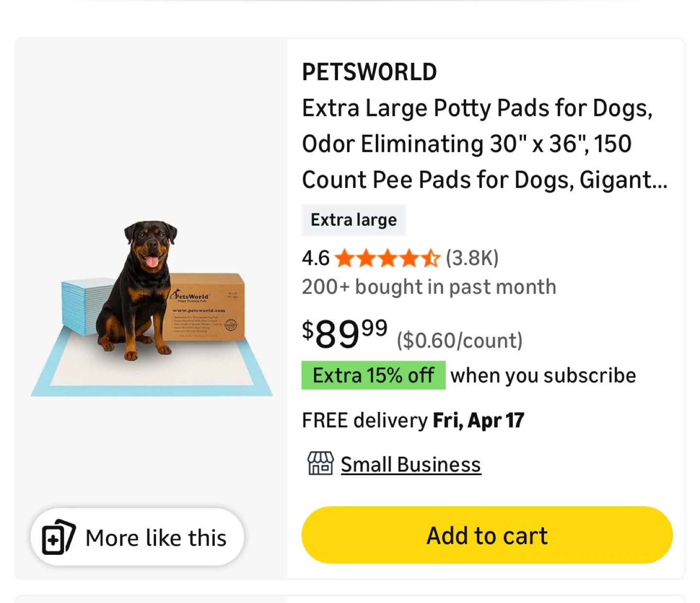Click the Small Business storefront icon
This screenshot has height=603, width=700.
[320, 463]
